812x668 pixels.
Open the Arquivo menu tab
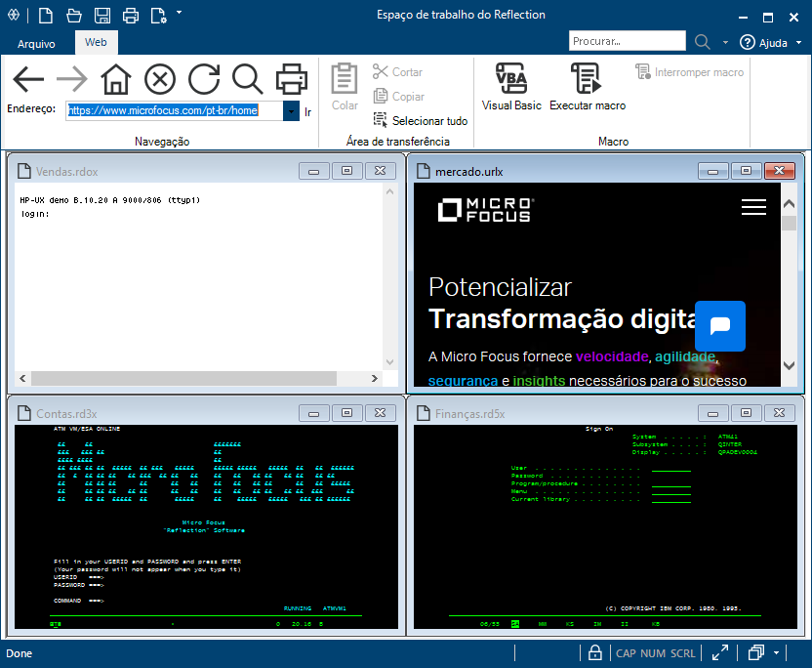(x=36, y=44)
